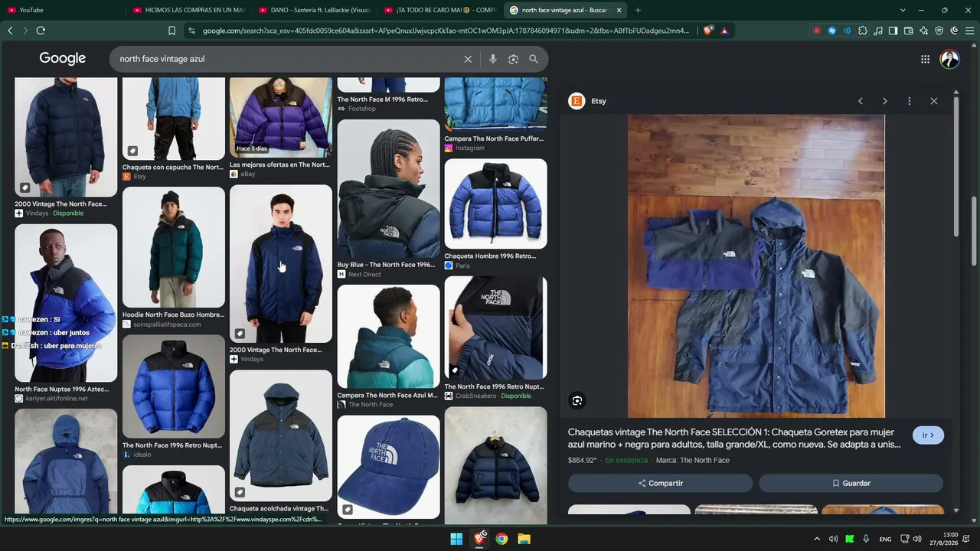
Task: Open Chaqueta Hombre 1996 Retro result from Paris
Action: click(495, 204)
